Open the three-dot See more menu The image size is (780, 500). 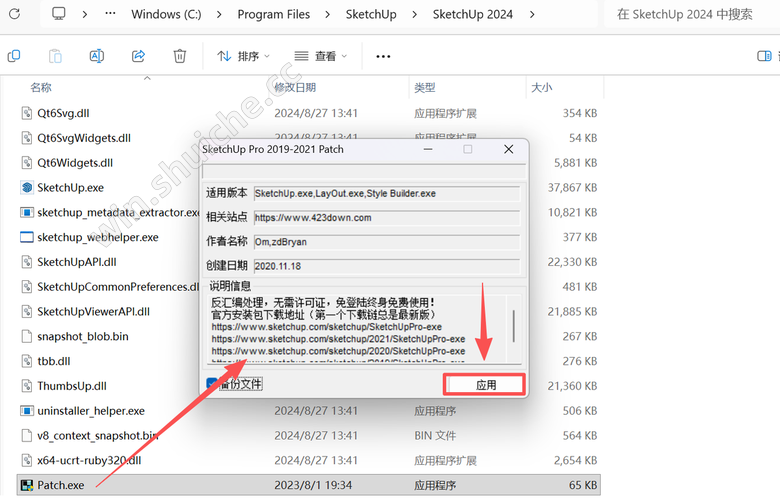[x=383, y=56]
